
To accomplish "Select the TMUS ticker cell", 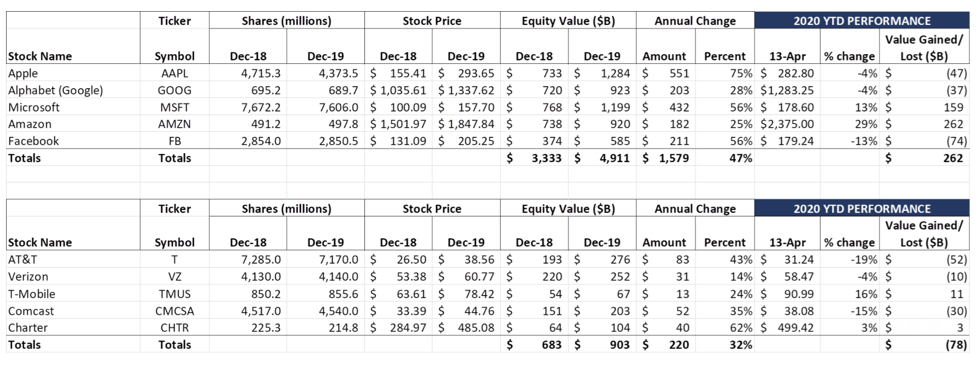I will pyautogui.click(x=174, y=294).
